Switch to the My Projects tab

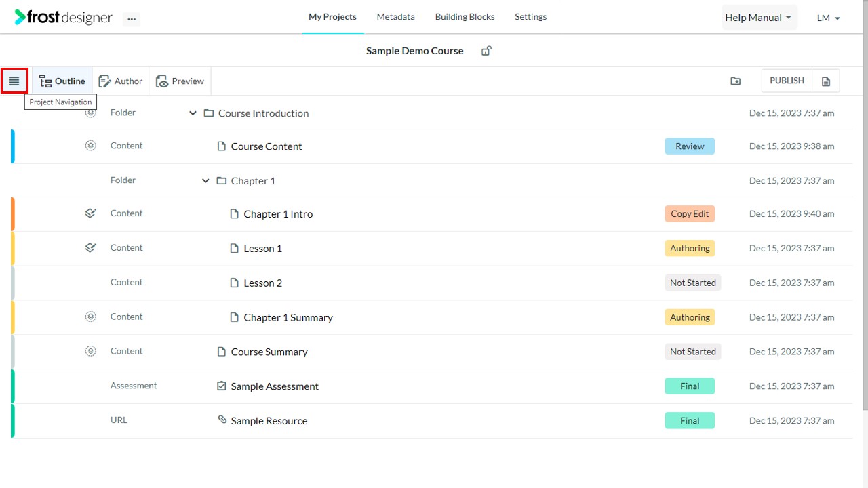point(332,17)
